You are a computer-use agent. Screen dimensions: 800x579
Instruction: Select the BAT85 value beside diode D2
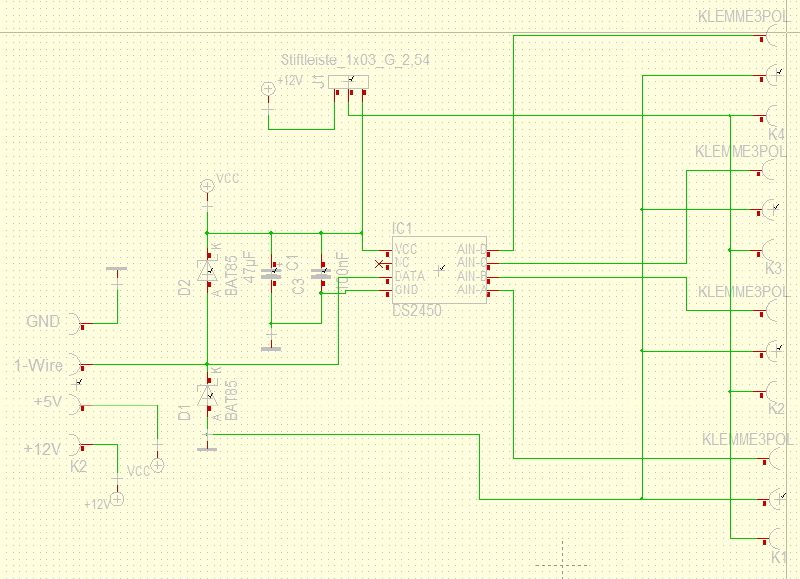point(231,275)
